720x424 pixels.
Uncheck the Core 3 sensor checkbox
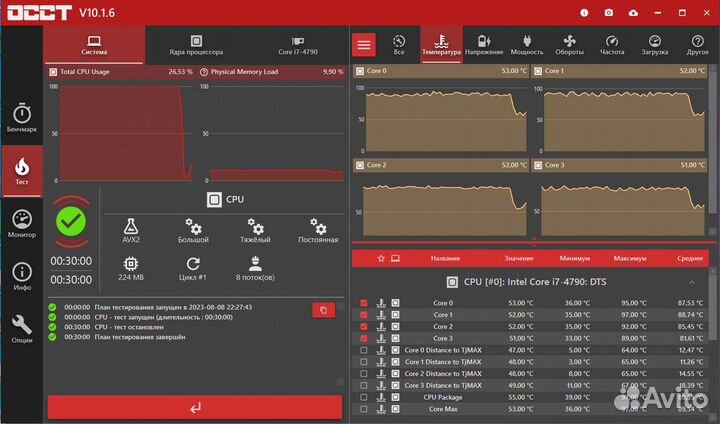(364, 339)
